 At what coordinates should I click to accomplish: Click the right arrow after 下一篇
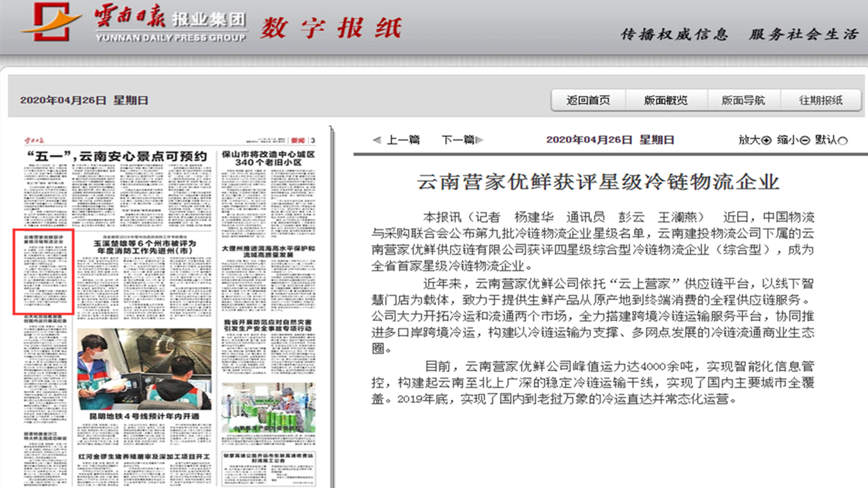pos(480,140)
